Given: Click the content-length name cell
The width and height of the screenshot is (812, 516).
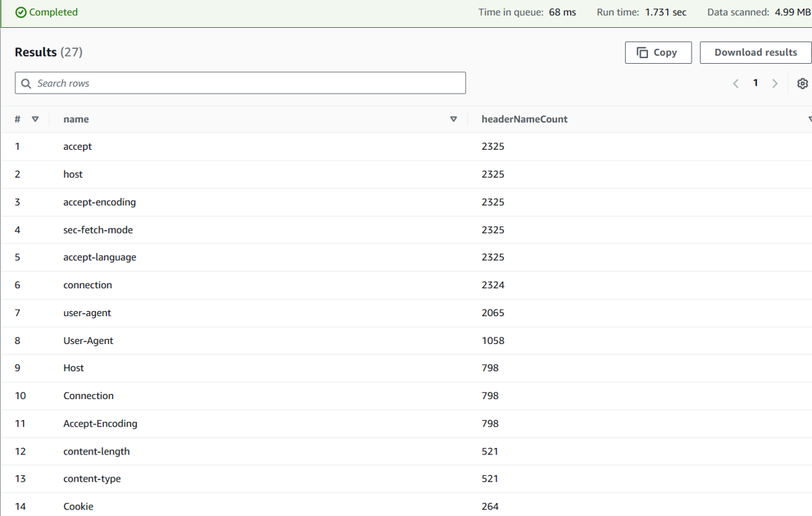Looking at the screenshot, I should coord(96,451).
